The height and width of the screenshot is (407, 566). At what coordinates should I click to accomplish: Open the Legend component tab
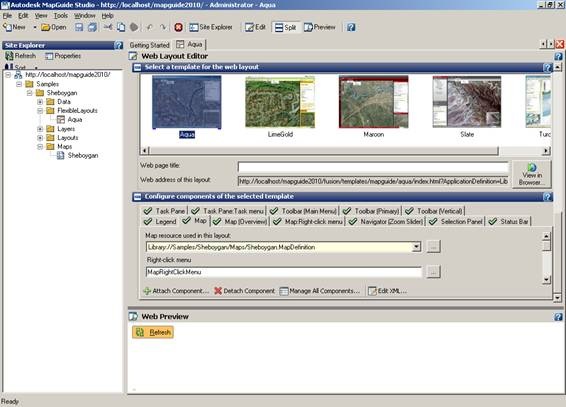(x=160, y=222)
